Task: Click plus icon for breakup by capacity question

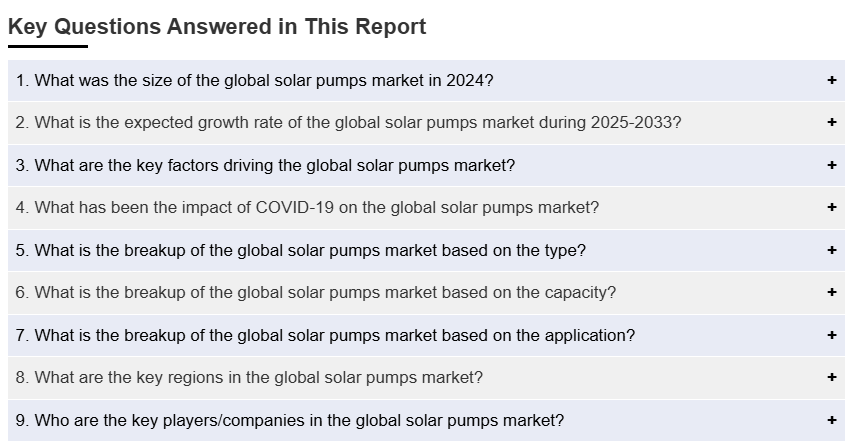Action: click(x=831, y=293)
